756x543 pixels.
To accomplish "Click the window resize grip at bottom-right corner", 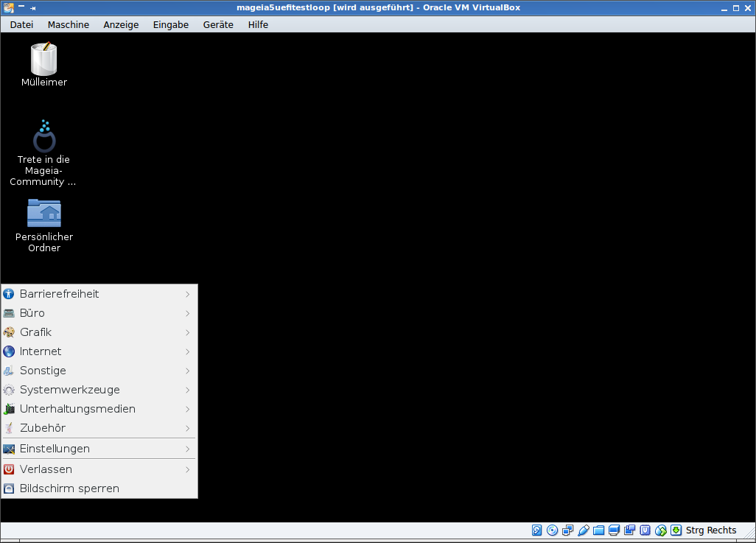I will click(749, 533).
